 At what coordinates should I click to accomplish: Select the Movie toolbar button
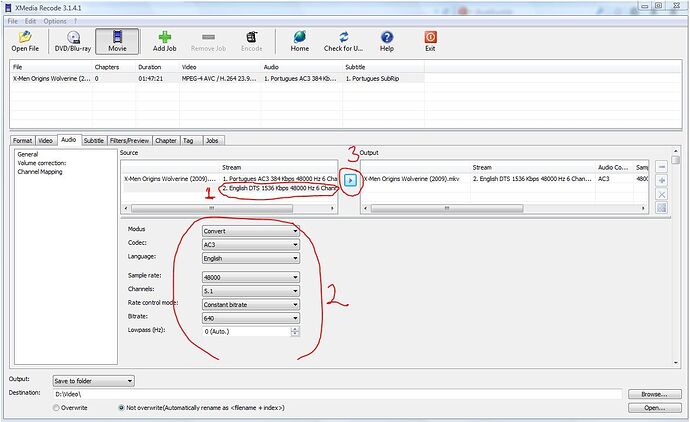click(x=117, y=41)
